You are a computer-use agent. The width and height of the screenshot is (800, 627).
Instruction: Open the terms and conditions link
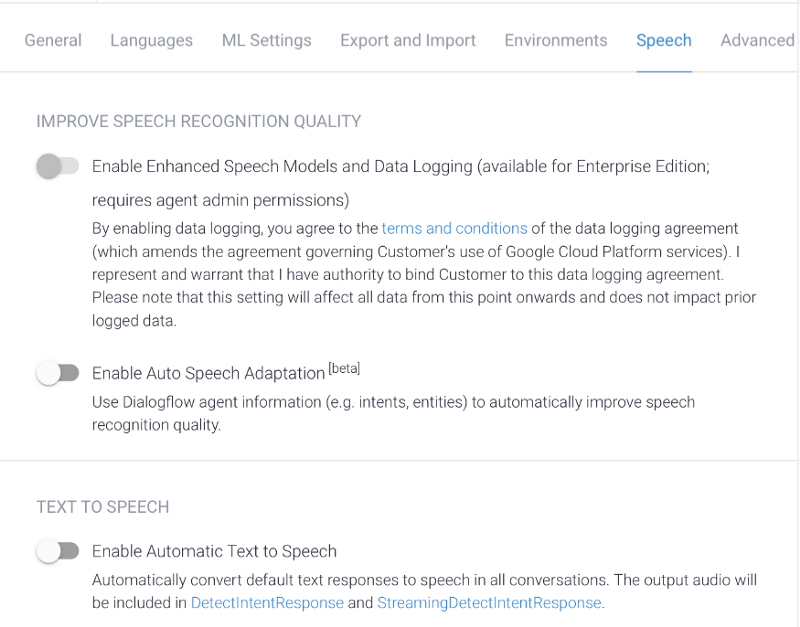pos(454,228)
